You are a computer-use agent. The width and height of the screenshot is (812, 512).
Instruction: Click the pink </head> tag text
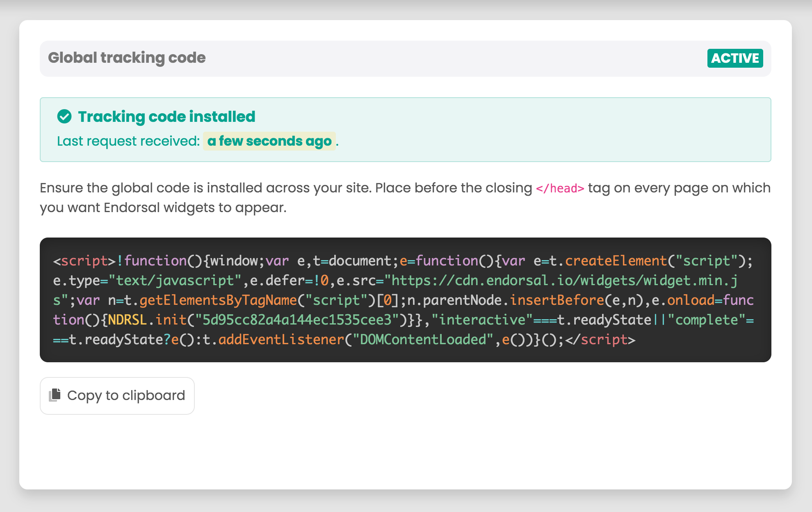[x=559, y=188]
